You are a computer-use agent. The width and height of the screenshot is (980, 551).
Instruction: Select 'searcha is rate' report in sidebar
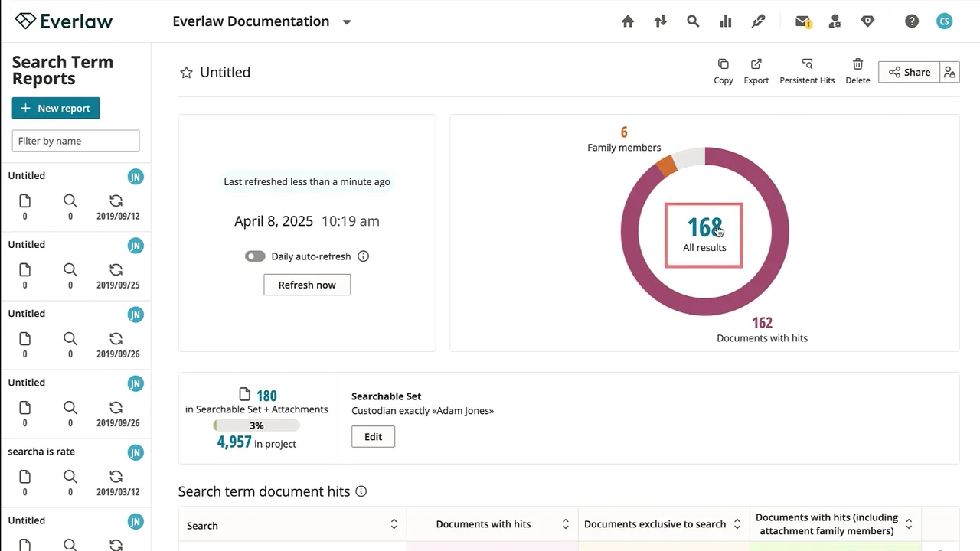(x=41, y=452)
